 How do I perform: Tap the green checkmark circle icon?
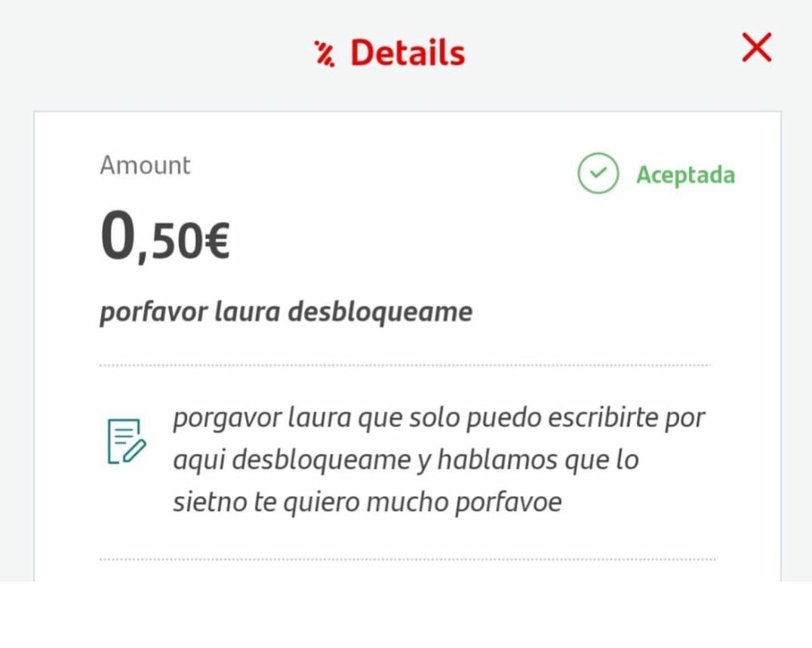click(598, 174)
